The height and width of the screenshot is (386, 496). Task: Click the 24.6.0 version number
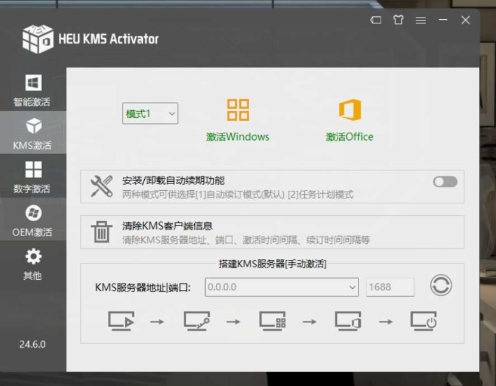pyautogui.click(x=32, y=344)
